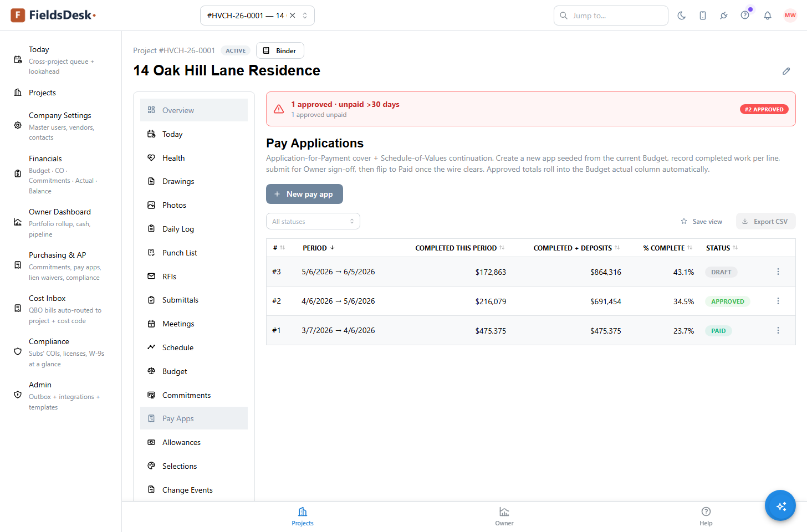Open Purchasing & AP

(x=61, y=266)
